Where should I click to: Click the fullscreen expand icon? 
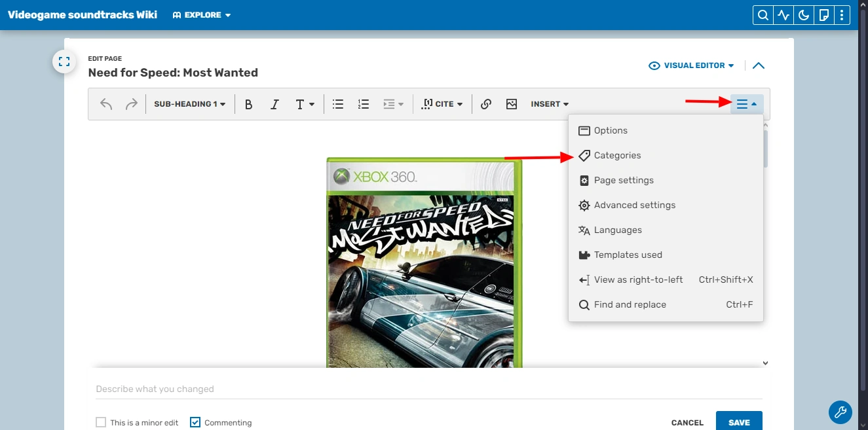pos(64,62)
